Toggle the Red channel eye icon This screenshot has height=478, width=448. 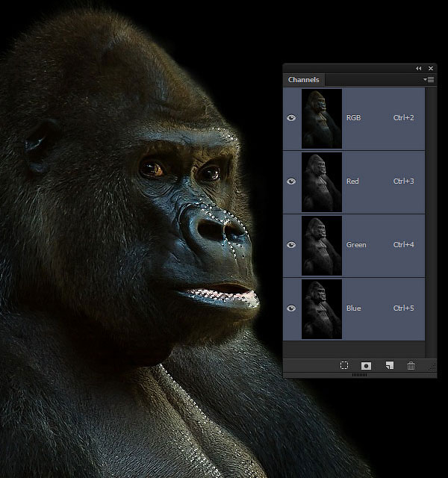tap(291, 181)
